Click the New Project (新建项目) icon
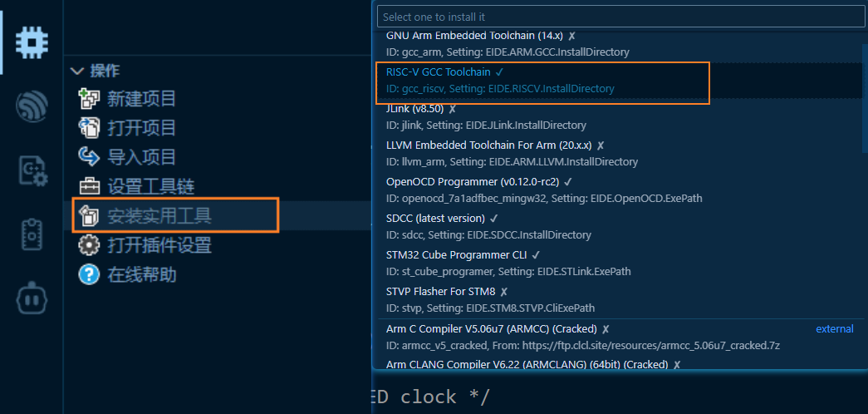This screenshot has height=414, width=868. click(x=89, y=100)
